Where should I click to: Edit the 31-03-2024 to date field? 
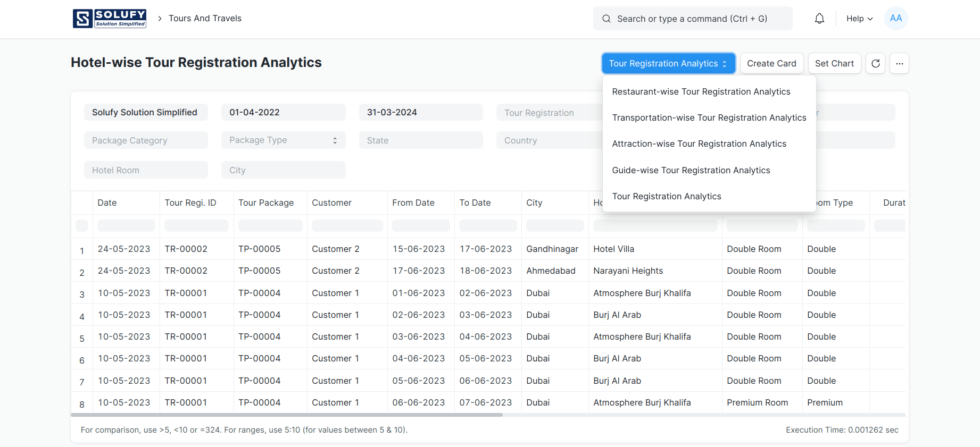[x=421, y=112]
